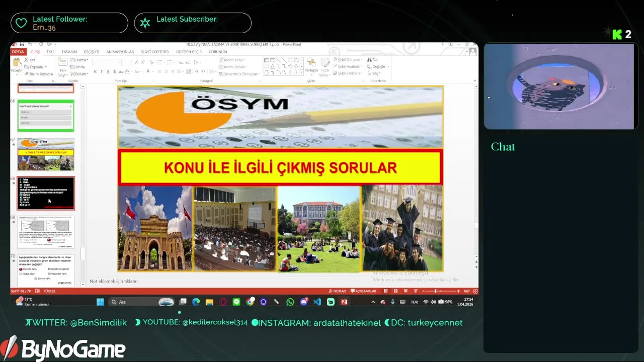Viewport: 644px width, 362px height.
Task: Open the Seç select dropdown
Action: click(x=375, y=73)
